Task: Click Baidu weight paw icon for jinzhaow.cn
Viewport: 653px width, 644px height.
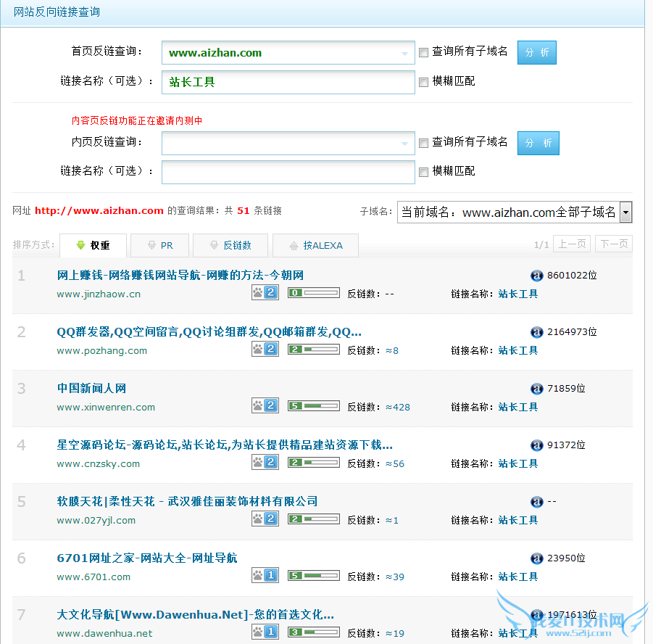Action: point(265,292)
